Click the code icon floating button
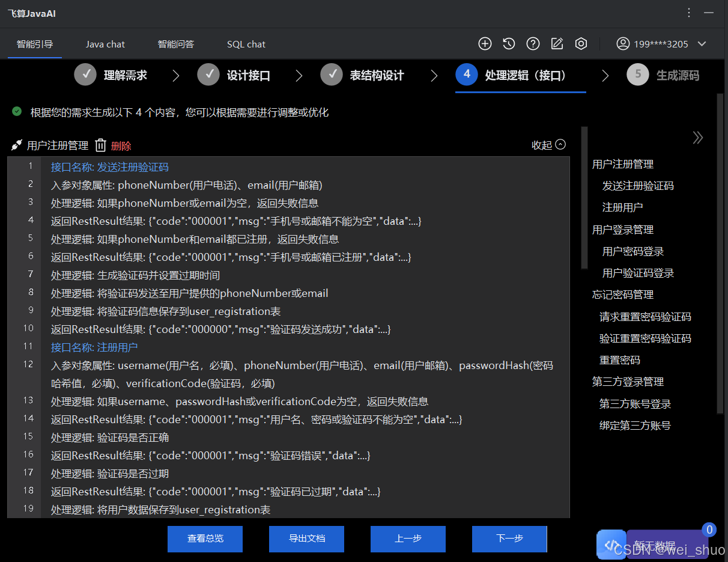 click(x=611, y=545)
